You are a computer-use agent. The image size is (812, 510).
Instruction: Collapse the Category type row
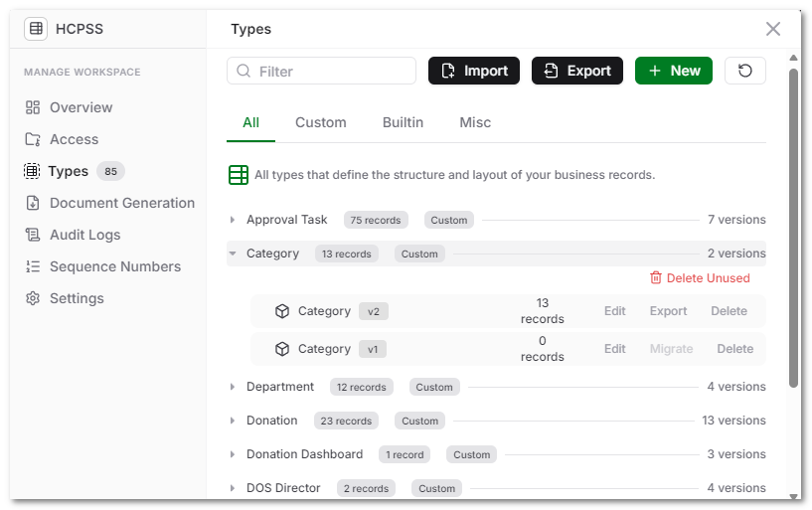pos(233,254)
